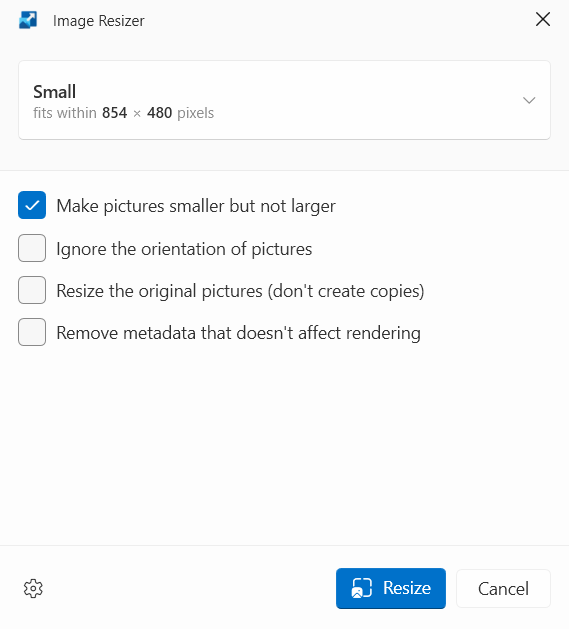
Task: Click the 854 width value
Action: tap(114, 113)
